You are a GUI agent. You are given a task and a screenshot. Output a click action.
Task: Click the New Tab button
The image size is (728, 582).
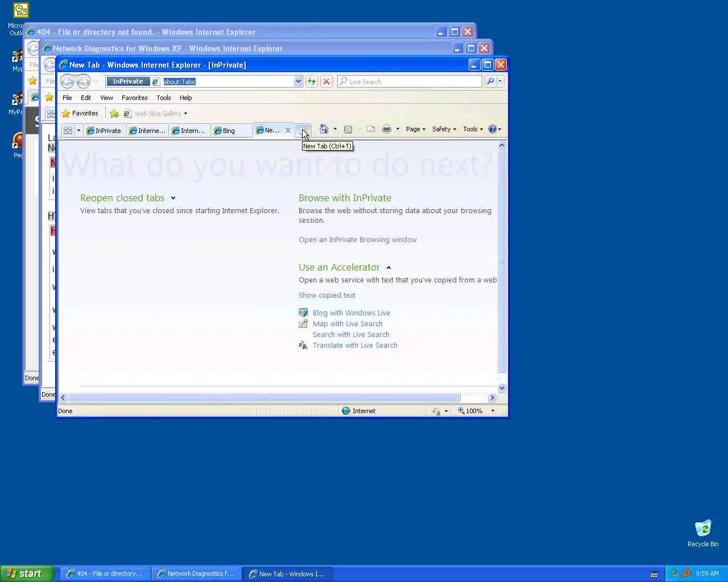[x=303, y=130]
